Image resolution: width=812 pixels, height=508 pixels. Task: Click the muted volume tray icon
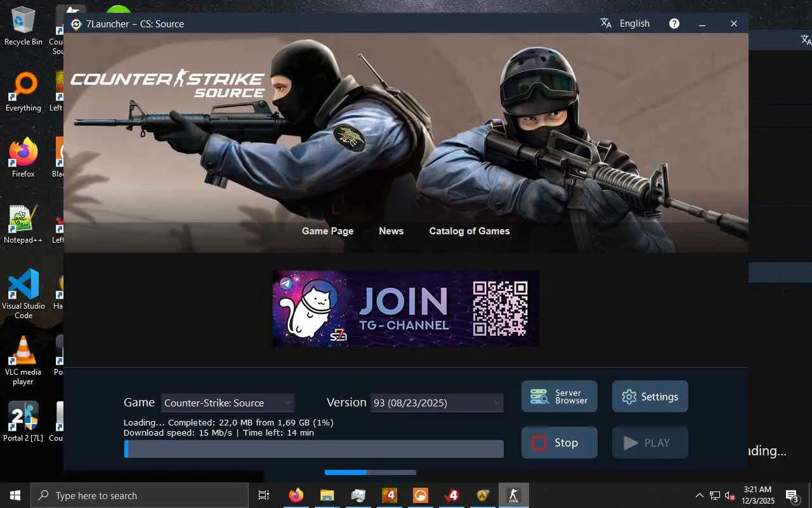(x=730, y=495)
